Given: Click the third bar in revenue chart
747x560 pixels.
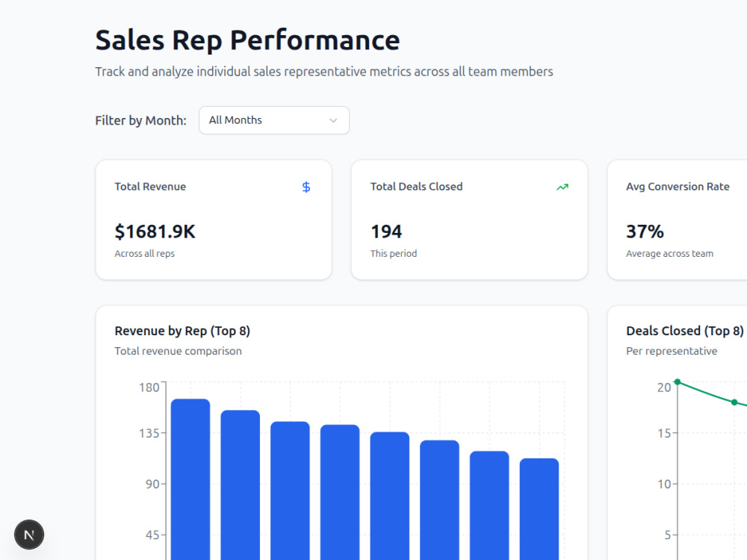Looking at the screenshot, I should click(290, 491).
